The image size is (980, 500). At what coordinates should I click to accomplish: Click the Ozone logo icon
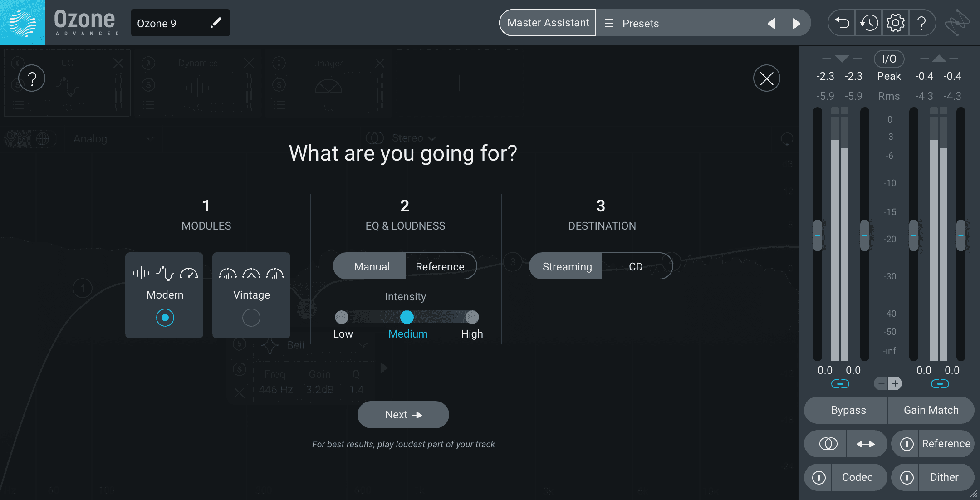pos(23,23)
